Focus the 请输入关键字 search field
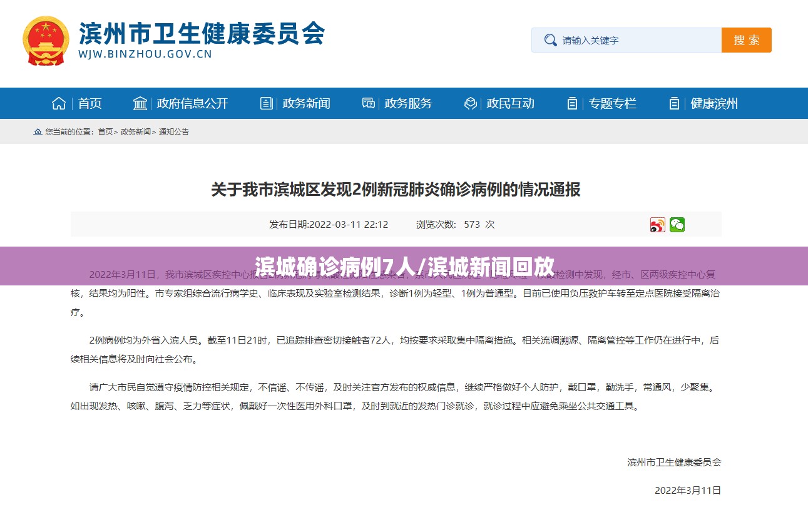 point(626,40)
